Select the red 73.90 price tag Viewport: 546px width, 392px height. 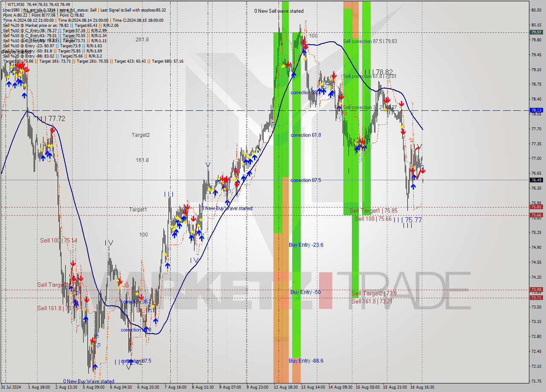[536, 290]
